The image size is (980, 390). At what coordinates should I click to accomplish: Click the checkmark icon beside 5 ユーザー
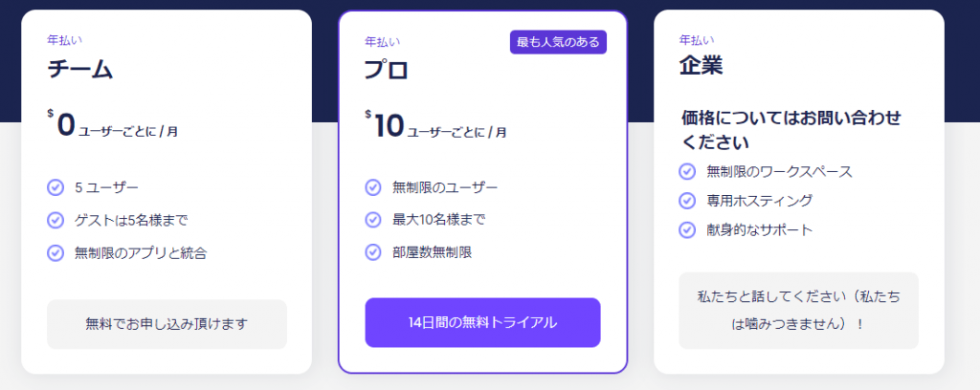click(56, 187)
